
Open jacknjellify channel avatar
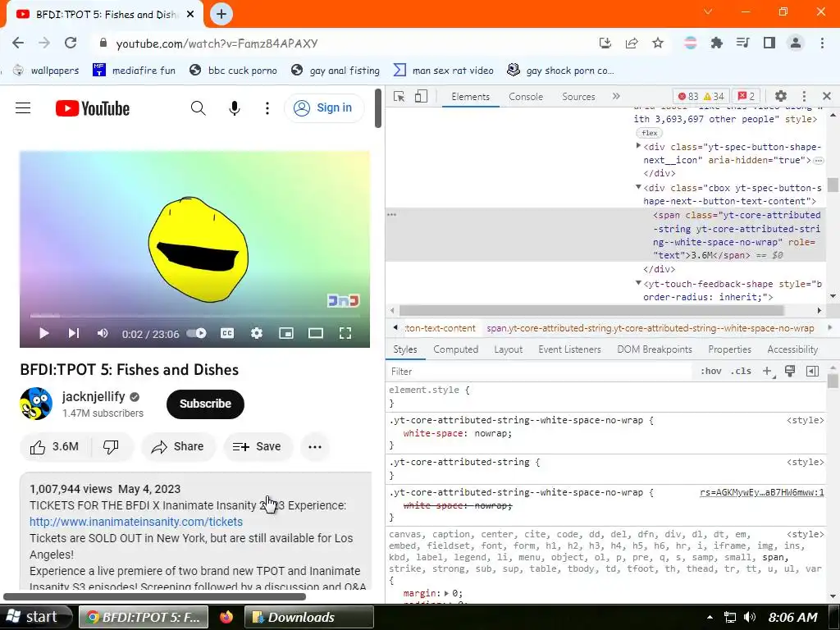click(36, 404)
